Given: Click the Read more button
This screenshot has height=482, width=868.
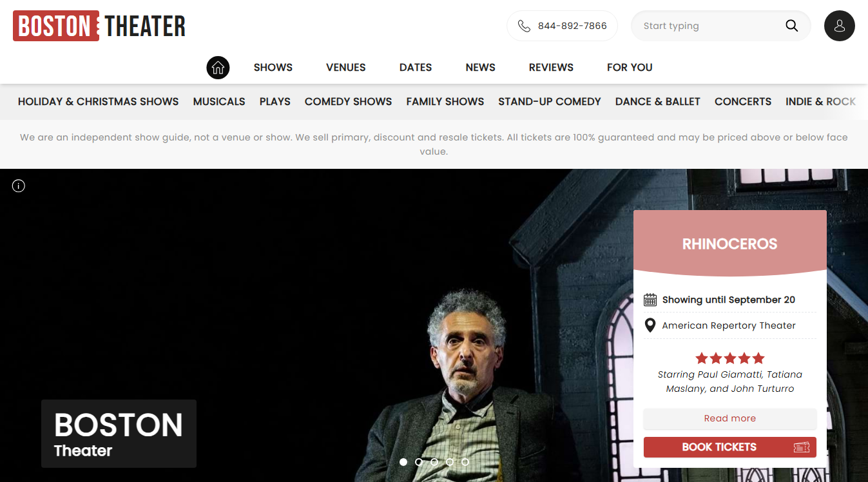Looking at the screenshot, I should click(x=730, y=418).
